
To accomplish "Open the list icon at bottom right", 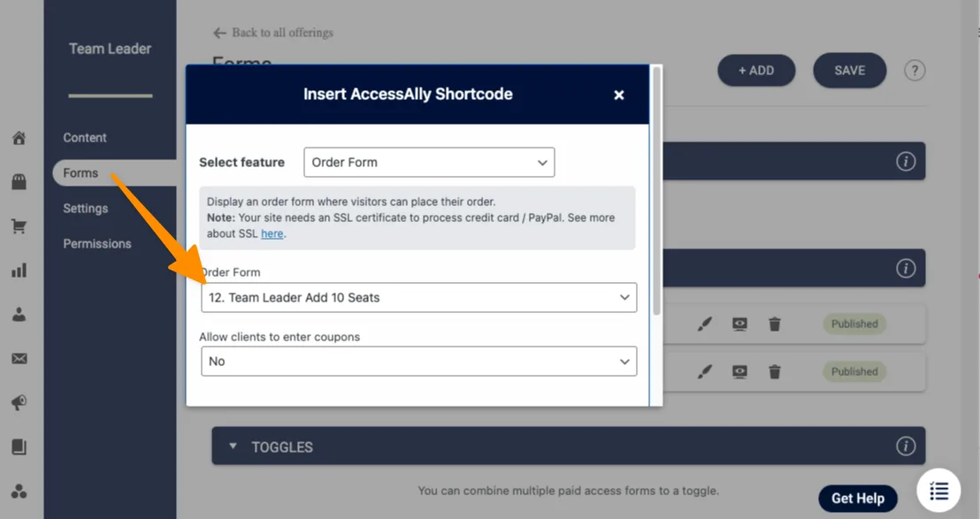I will point(938,491).
